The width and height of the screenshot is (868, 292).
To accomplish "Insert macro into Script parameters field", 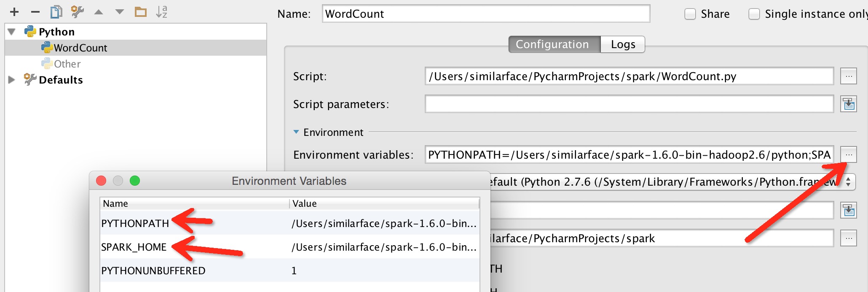I will point(849,104).
